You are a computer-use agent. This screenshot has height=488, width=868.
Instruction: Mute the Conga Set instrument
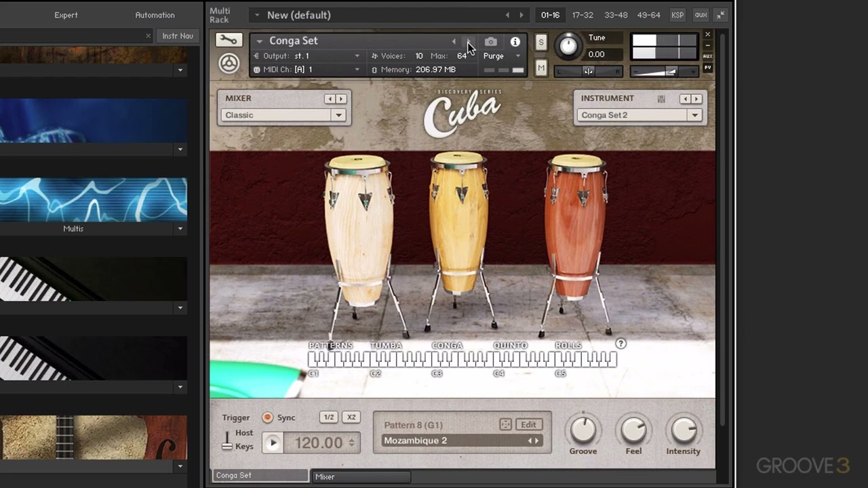click(x=540, y=67)
